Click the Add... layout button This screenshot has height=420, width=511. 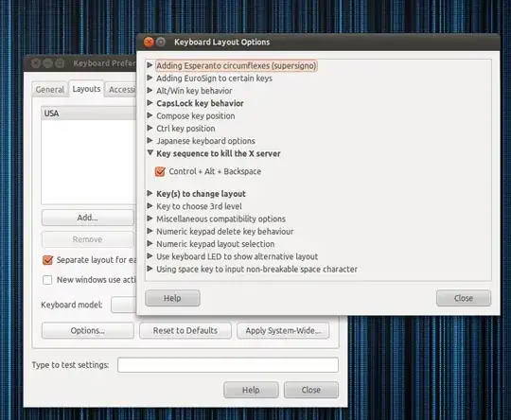point(88,218)
